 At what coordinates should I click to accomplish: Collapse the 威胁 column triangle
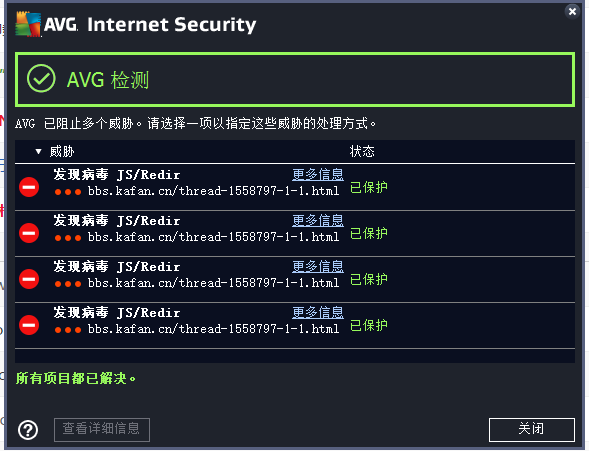[x=38, y=152]
